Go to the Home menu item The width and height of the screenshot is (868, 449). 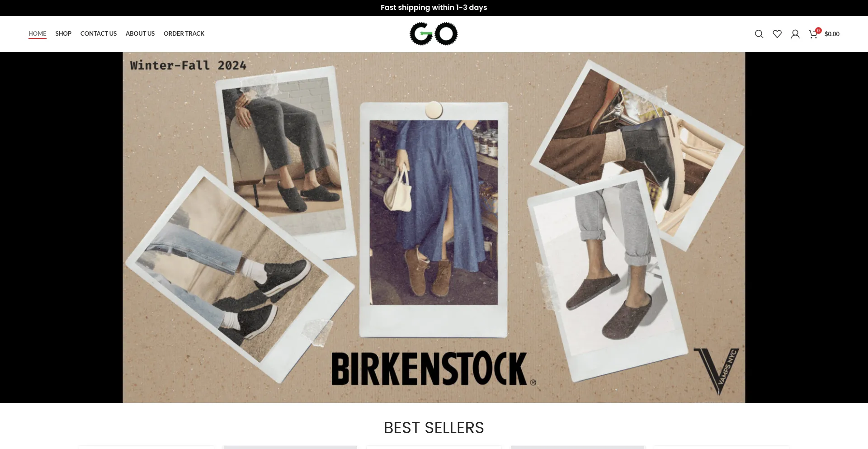point(38,33)
